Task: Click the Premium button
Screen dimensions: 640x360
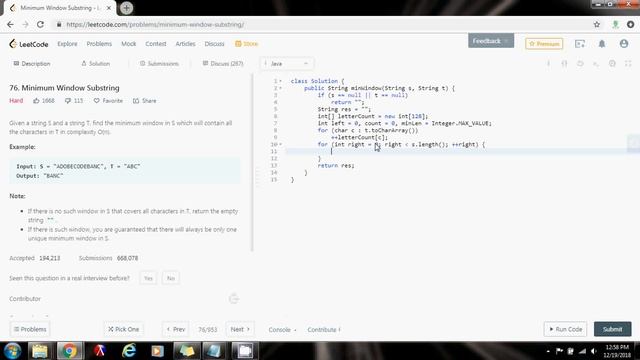Action: (x=544, y=44)
